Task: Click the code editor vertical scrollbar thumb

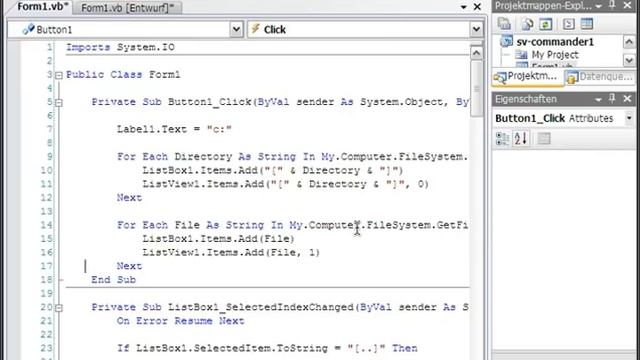Action: pos(476,89)
